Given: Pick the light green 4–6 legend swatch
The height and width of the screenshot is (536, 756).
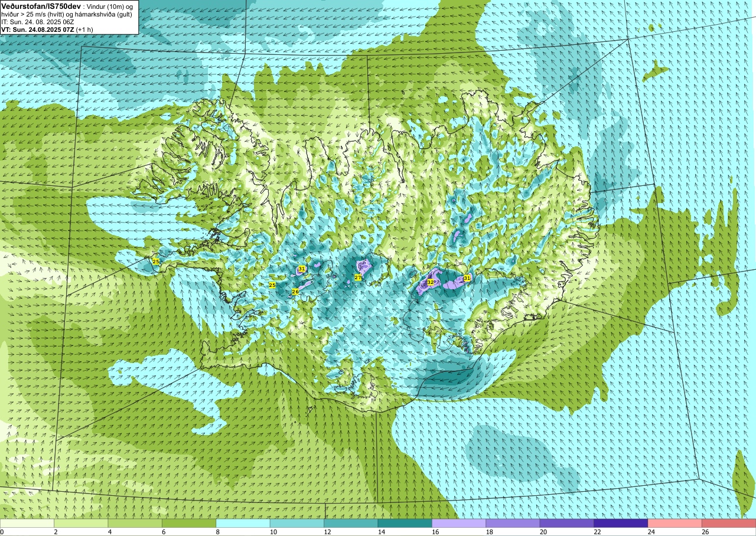Looking at the screenshot, I should (135, 523).
